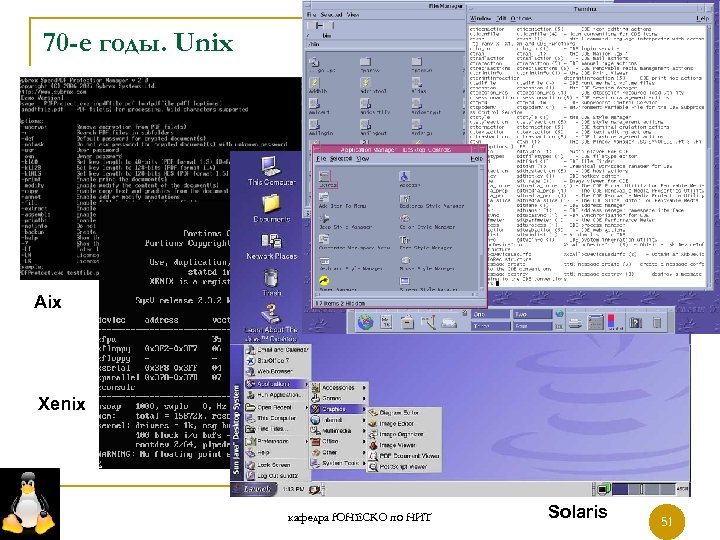Screen dimensions: 720x540
Task: Expand the Other submenu
Action: tap(339, 452)
